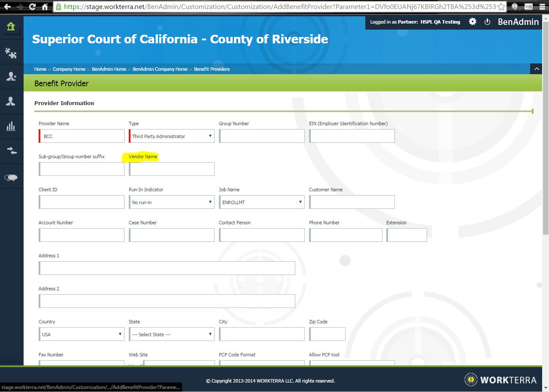Click the speech bubble sidebar icon

tap(11, 177)
